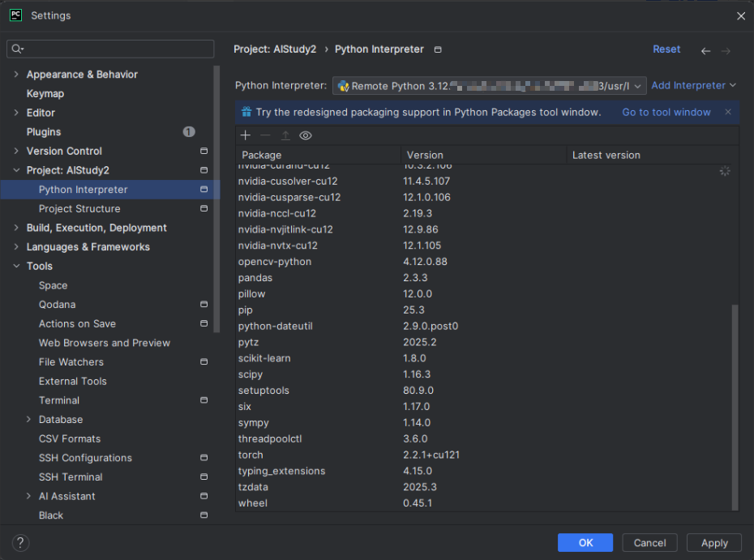Click Go to tool window link

(666, 112)
